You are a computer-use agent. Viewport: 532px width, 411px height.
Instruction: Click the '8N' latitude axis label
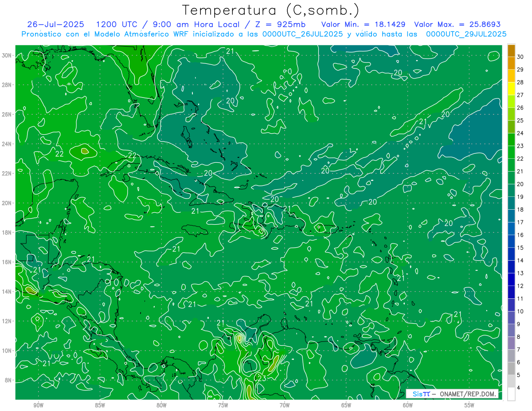coord(9,380)
